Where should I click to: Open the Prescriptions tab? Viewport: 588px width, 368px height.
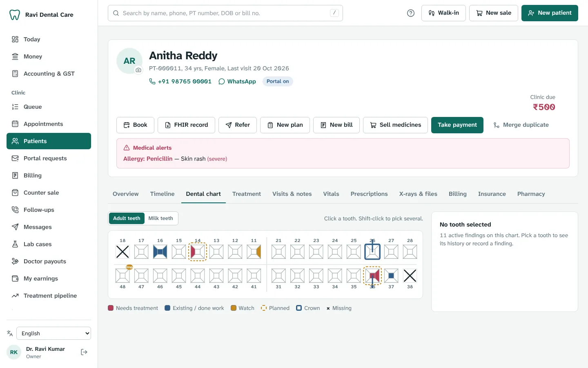click(x=369, y=194)
